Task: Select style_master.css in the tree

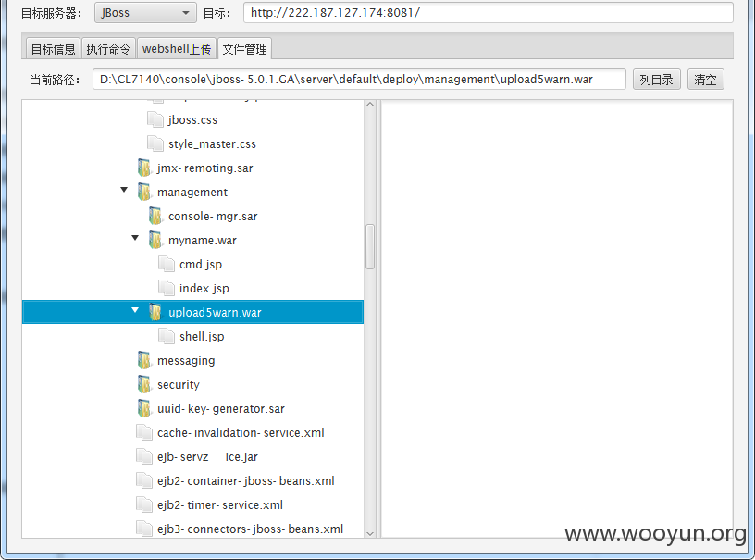Action: coord(212,144)
